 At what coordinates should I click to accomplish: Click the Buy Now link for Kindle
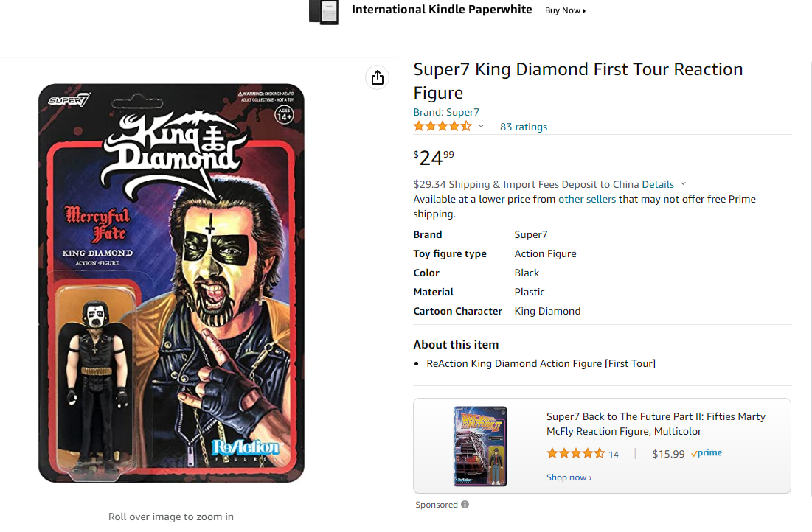[x=565, y=10]
